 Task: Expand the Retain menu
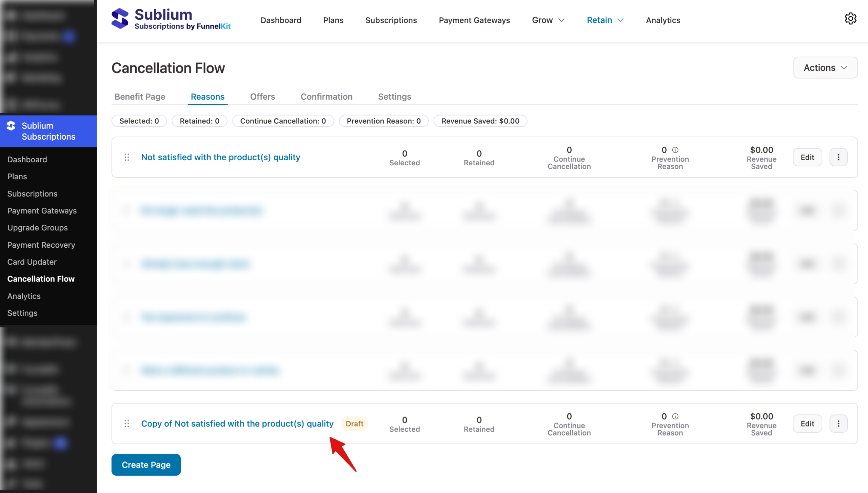(605, 20)
